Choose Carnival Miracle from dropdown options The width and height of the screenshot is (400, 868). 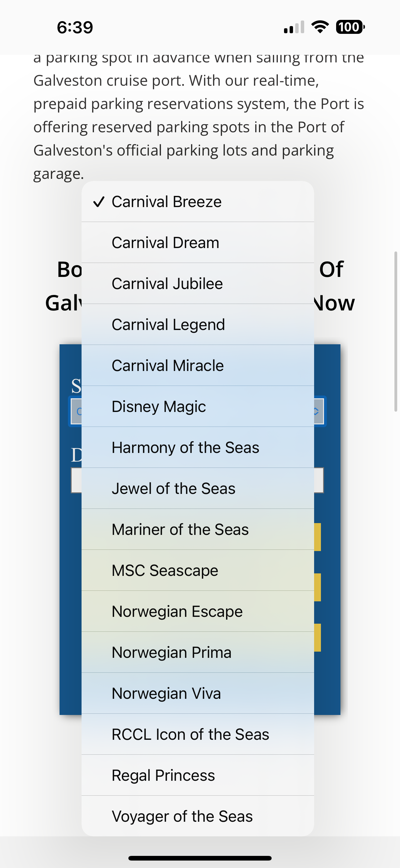tap(198, 366)
